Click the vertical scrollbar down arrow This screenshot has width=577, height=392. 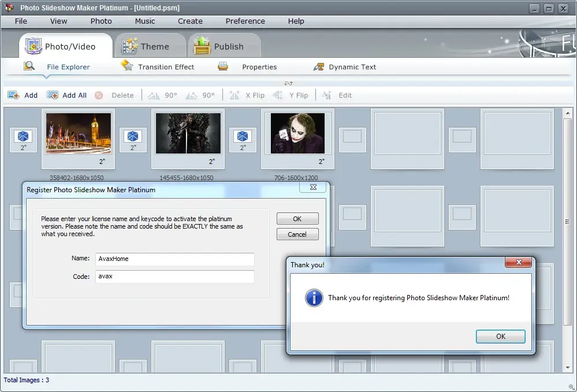pos(567,368)
